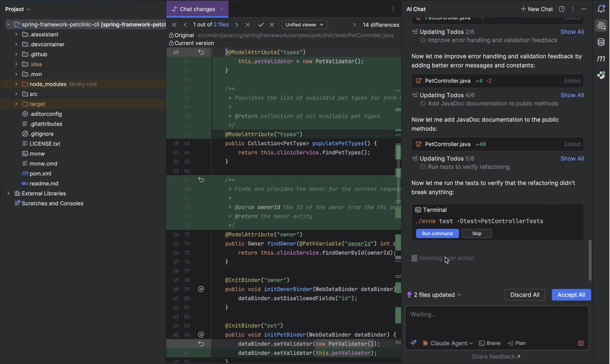The width and height of the screenshot is (610, 364).
Task: Click Discard All button
Action: [525, 295]
